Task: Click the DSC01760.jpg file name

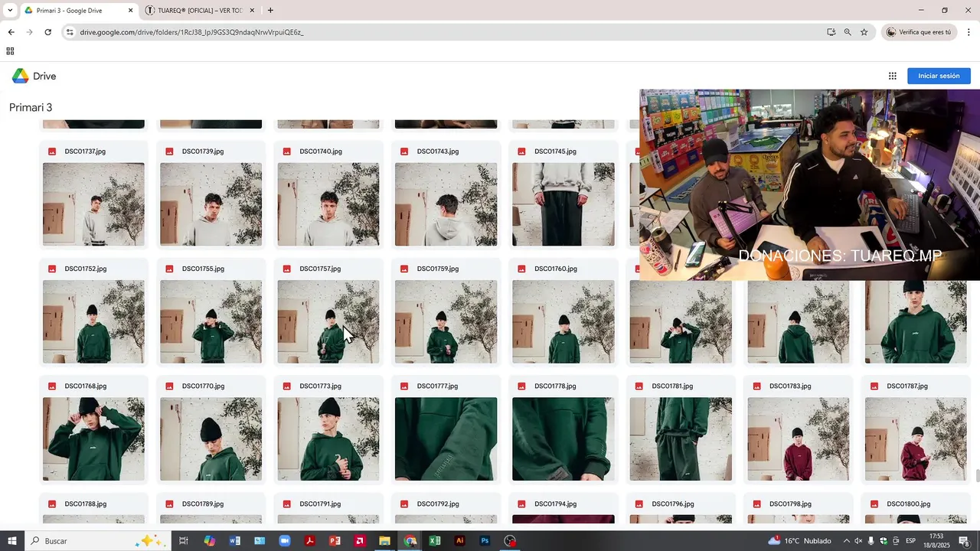Action: coord(555,269)
